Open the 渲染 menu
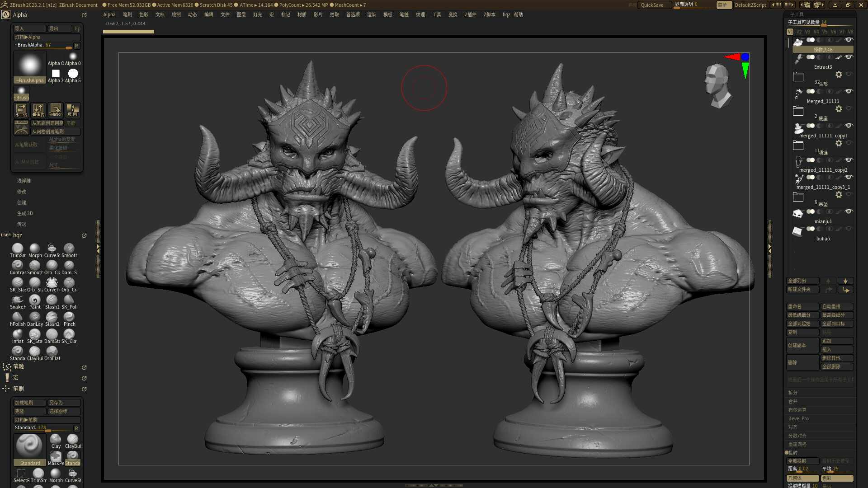The width and height of the screenshot is (868, 488). (371, 14)
